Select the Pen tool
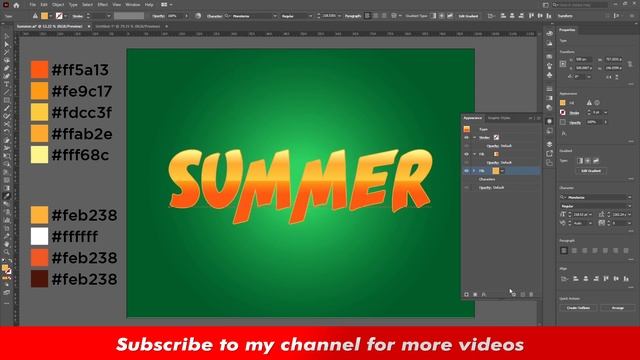 [7, 68]
